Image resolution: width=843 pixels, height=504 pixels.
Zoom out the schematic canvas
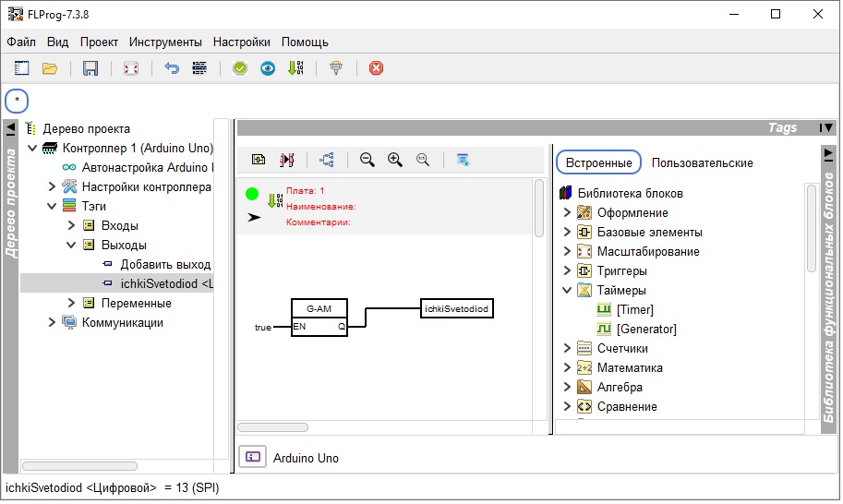click(x=367, y=160)
